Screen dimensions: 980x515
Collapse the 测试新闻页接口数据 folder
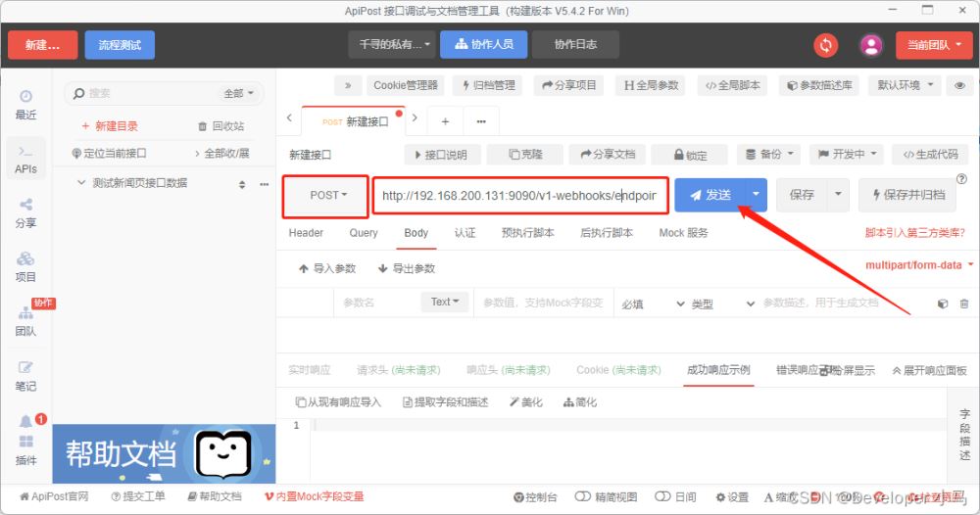click(x=80, y=183)
